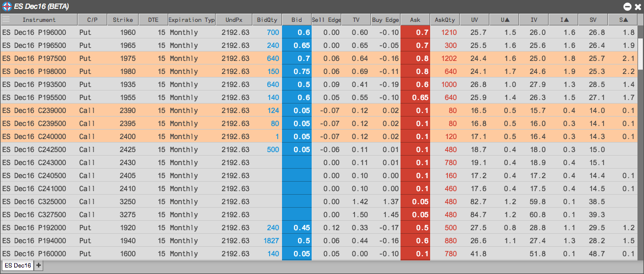Add a new tab with plus button
Viewport: 644px width, 274px height.
[39, 265]
